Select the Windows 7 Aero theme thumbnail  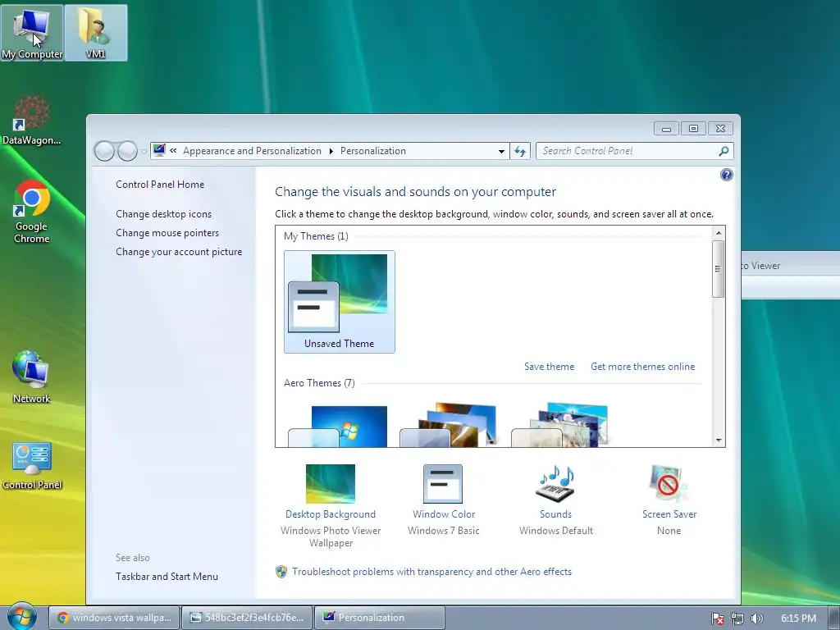pos(338,426)
